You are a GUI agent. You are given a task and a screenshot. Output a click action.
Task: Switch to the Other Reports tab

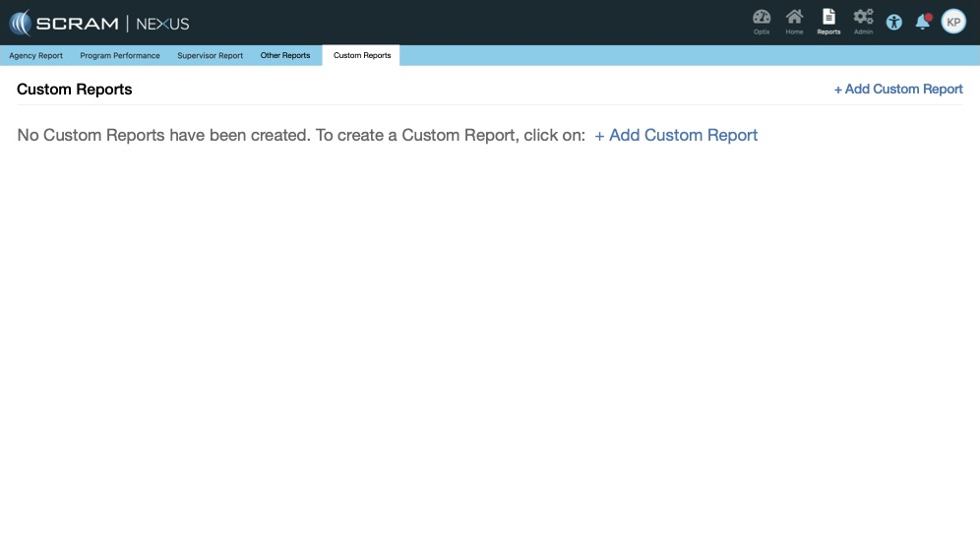click(285, 56)
